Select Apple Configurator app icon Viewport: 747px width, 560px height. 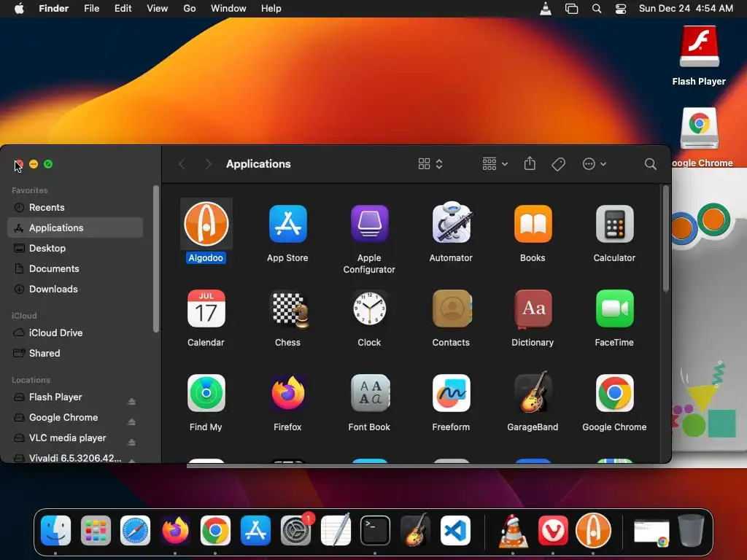tap(369, 224)
